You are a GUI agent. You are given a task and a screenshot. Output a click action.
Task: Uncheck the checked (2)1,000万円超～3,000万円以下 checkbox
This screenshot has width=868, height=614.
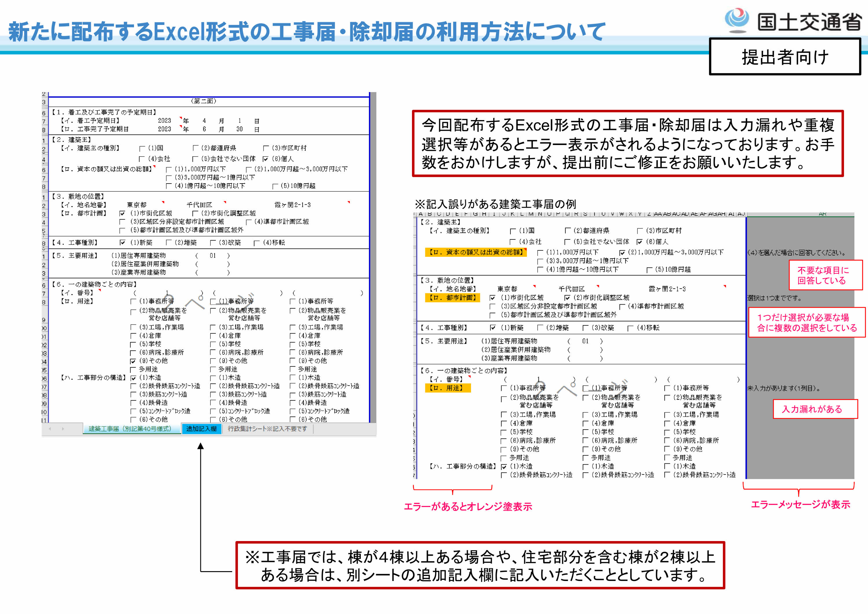pyautogui.click(x=622, y=252)
